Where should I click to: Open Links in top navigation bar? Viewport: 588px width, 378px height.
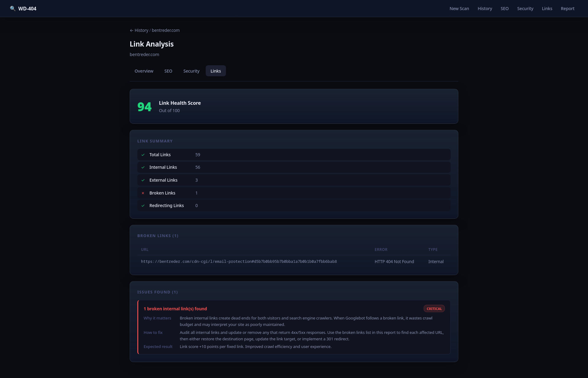(x=547, y=9)
